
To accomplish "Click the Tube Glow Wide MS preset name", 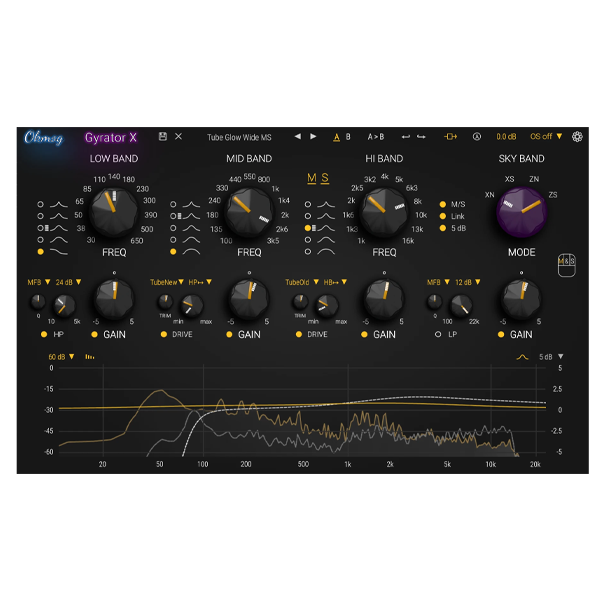I will tap(239, 136).
